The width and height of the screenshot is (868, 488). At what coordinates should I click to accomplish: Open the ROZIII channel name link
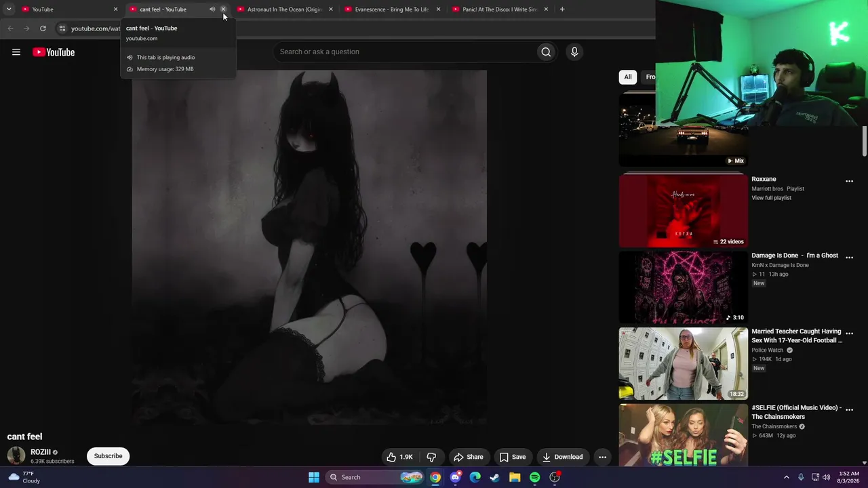click(41, 452)
